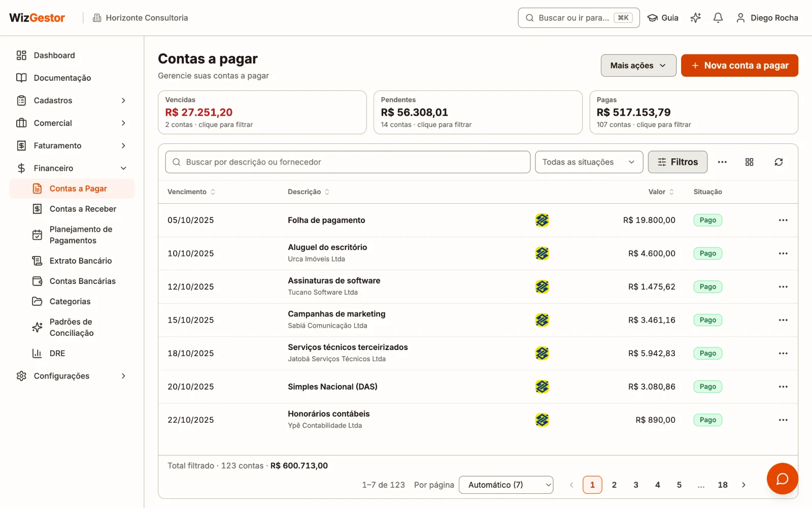This screenshot has height=508, width=812.
Task: Refresh the accounts list
Action: coord(779,162)
